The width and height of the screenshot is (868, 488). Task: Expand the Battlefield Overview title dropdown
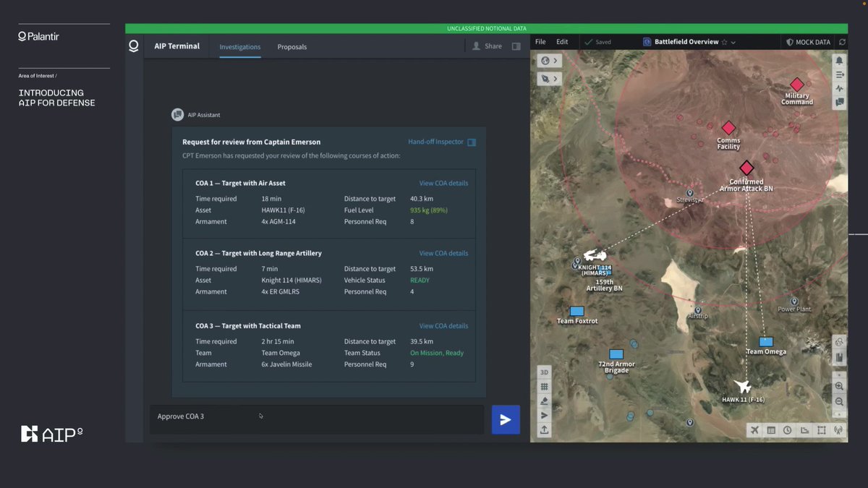click(x=733, y=43)
